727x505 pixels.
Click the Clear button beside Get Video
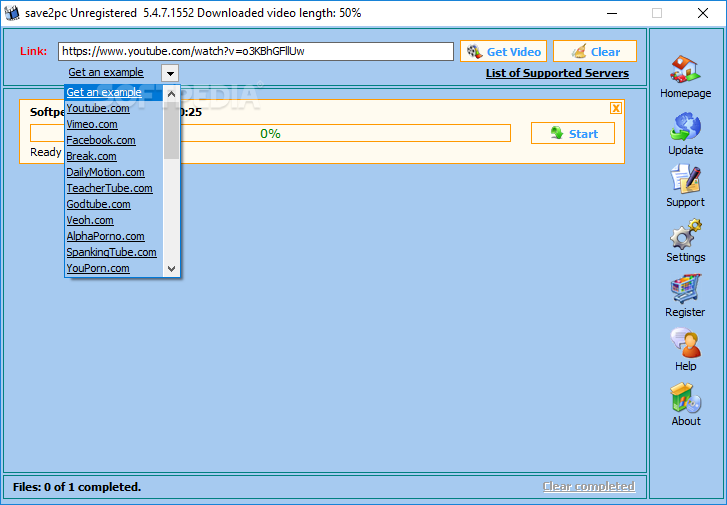(595, 51)
